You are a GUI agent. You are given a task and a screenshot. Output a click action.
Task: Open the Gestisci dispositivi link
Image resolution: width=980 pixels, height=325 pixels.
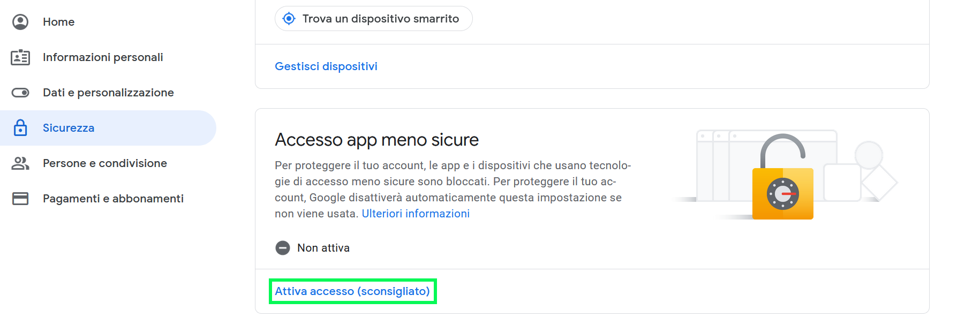tap(326, 66)
